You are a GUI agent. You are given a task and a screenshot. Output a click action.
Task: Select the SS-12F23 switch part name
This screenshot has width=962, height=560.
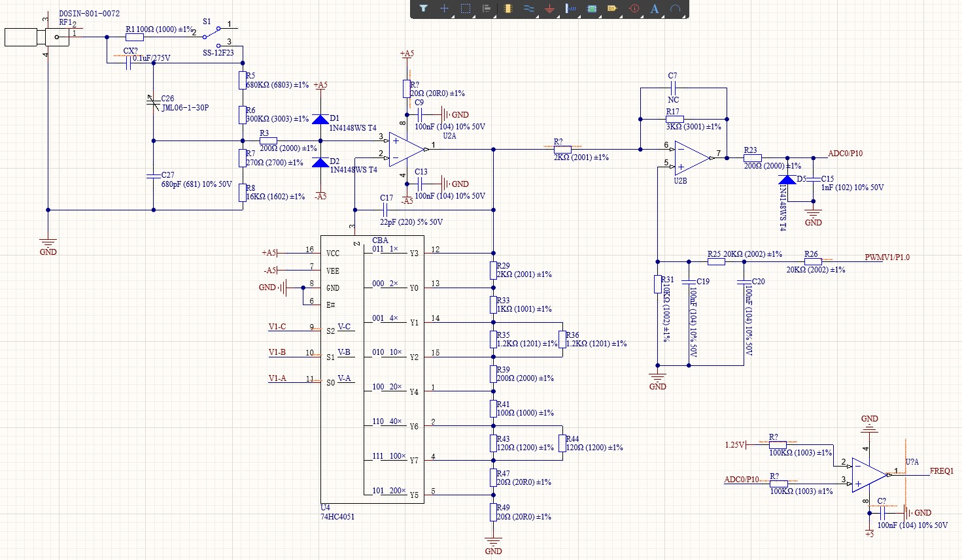[218, 53]
